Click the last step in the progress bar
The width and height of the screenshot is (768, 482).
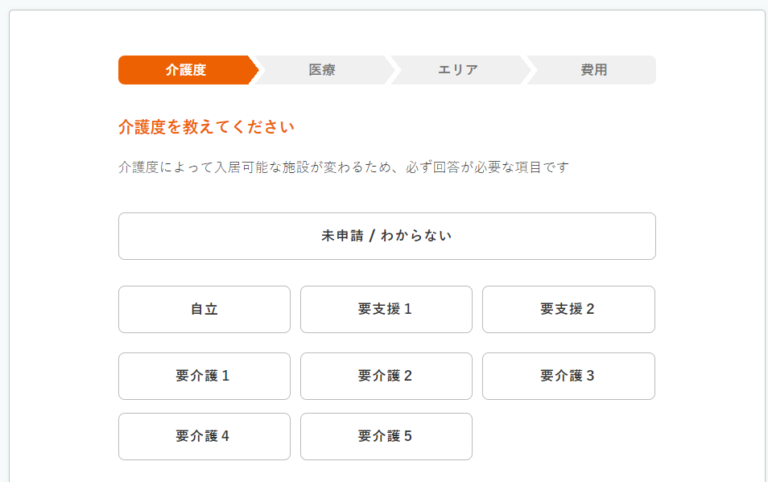(x=593, y=70)
